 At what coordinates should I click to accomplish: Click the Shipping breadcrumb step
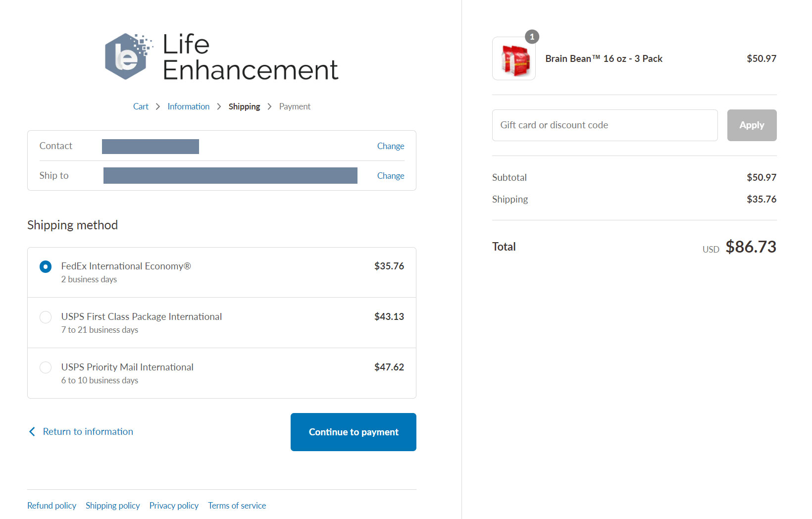tap(244, 106)
